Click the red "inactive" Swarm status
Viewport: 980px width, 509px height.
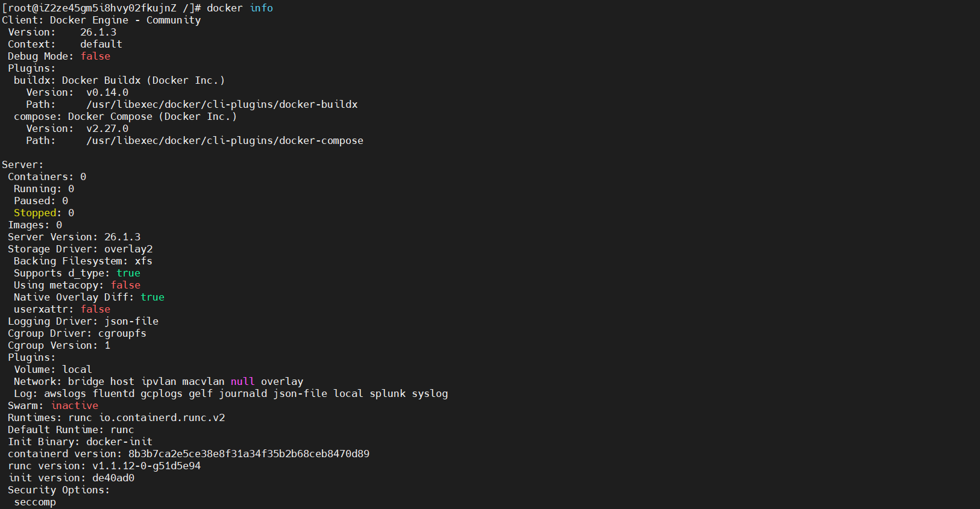tap(74, 405)
